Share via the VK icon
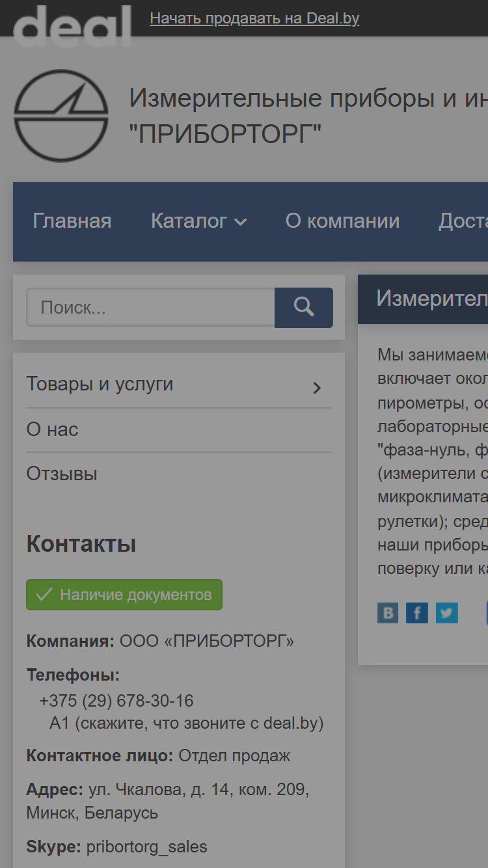Screen dimensions: 488x868 coord(388,613)
